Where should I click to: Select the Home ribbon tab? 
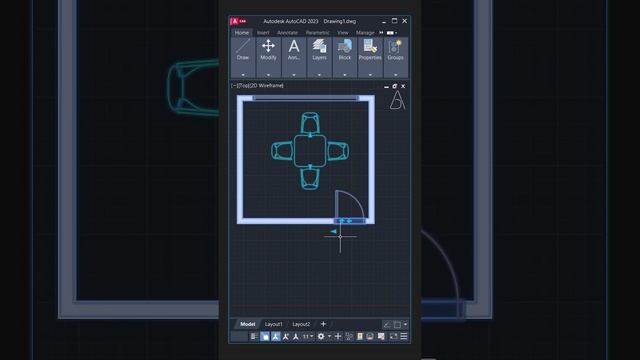(x=242, y=33)
